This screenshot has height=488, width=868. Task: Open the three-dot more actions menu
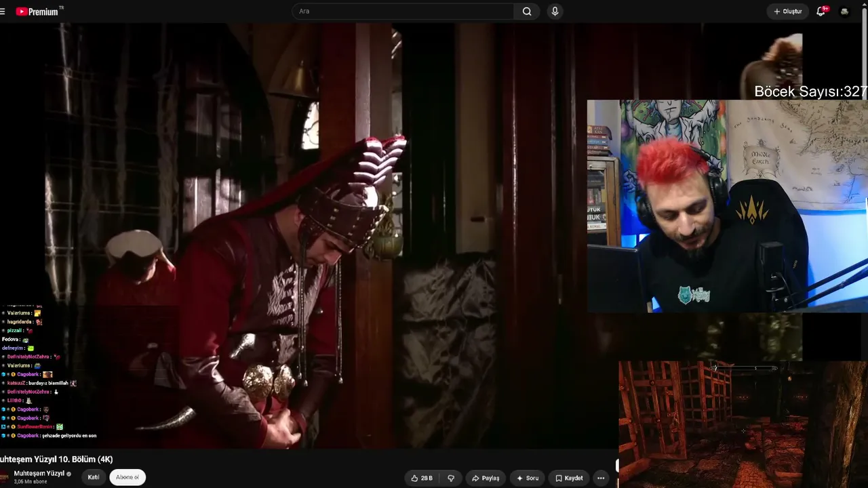point(600,478)
